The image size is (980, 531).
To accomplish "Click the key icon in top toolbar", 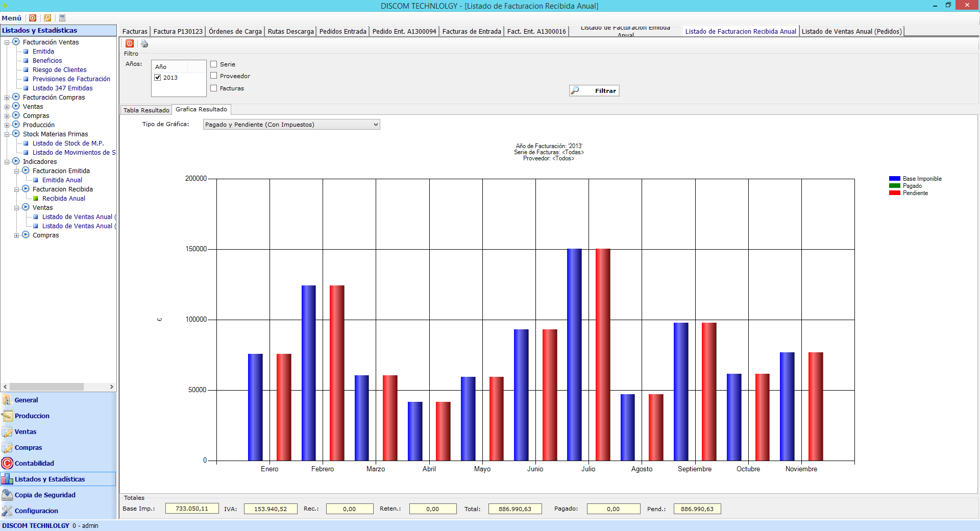I will [x=47, y=18].
